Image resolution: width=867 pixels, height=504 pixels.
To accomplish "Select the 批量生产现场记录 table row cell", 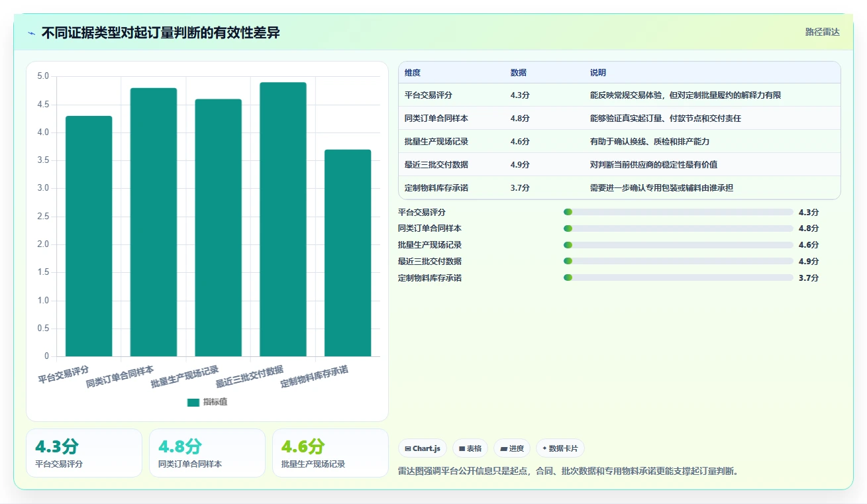I will [436, 142].
